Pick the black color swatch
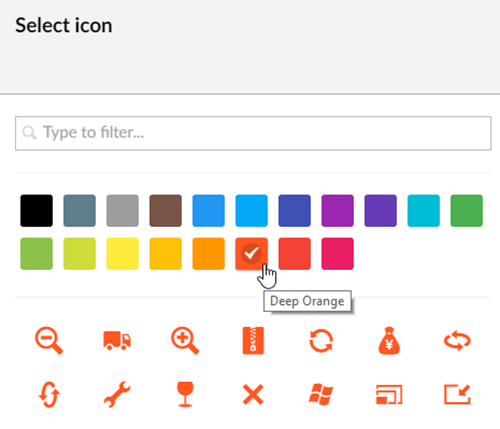500x429 pixels. (x=36, y=211)
